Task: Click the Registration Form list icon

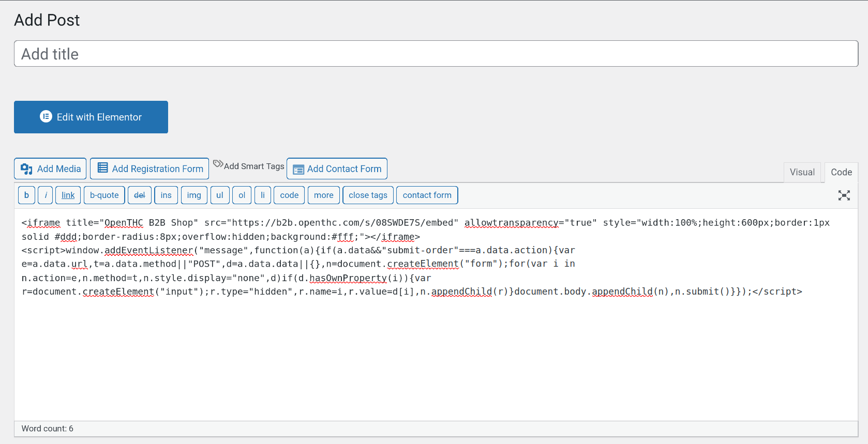Action: [x=103, y=168]
